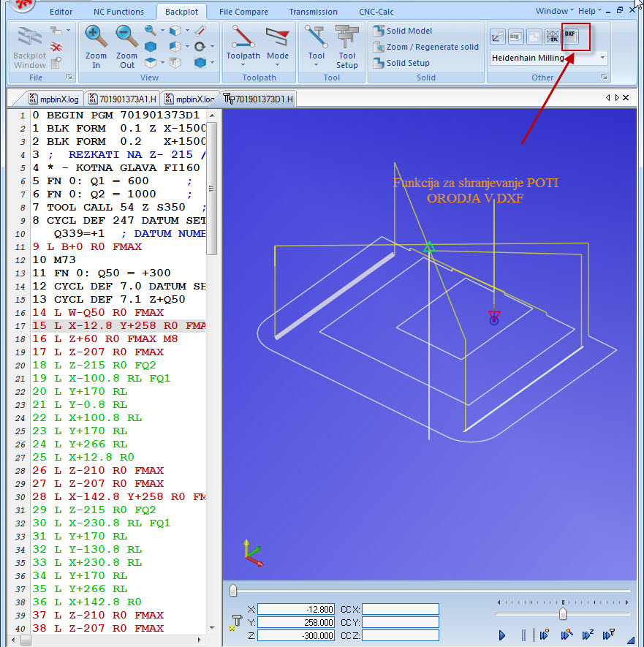Open the Window menu dropdown
Image resolution: width=644 pixels, height=647 pixels.
point(555,11)
